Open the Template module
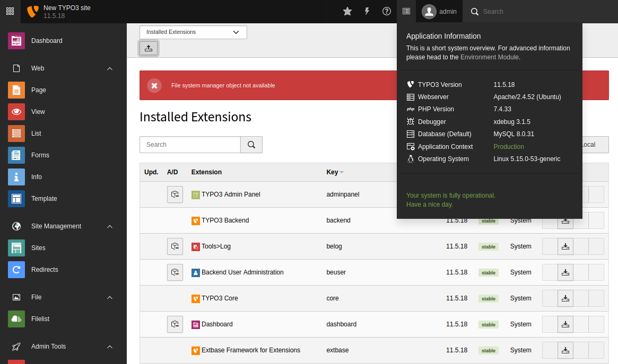This screenshot has height=364, width=618. coord(63,198)
